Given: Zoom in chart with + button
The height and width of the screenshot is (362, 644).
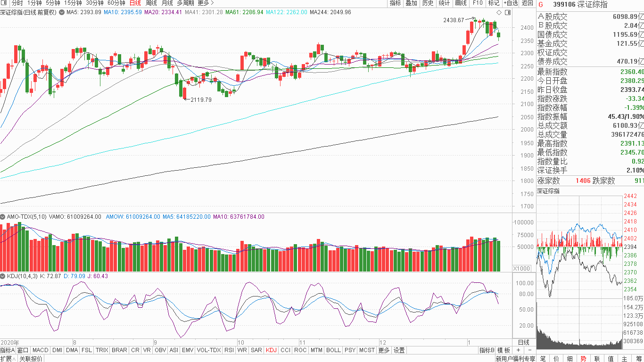Looking at the screenshot, I should (518, 350).
